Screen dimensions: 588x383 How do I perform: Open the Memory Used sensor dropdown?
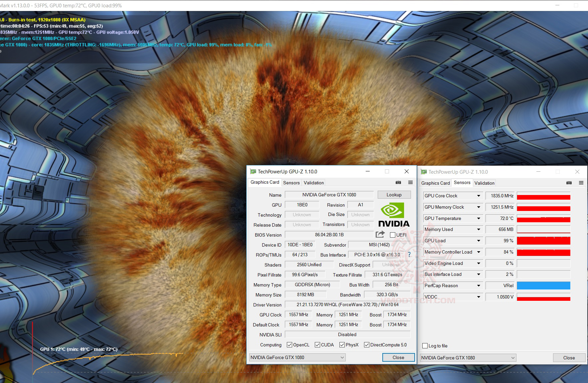click(x=479, y=229)
